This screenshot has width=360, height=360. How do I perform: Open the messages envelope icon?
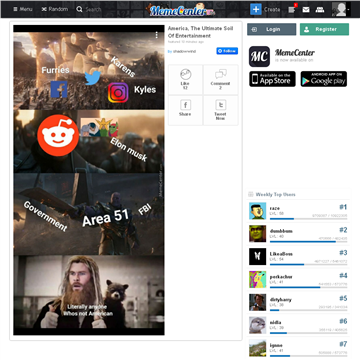306,10
